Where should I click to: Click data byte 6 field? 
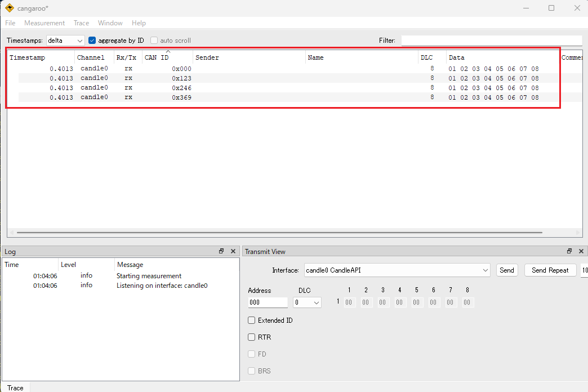click(434, 302)
